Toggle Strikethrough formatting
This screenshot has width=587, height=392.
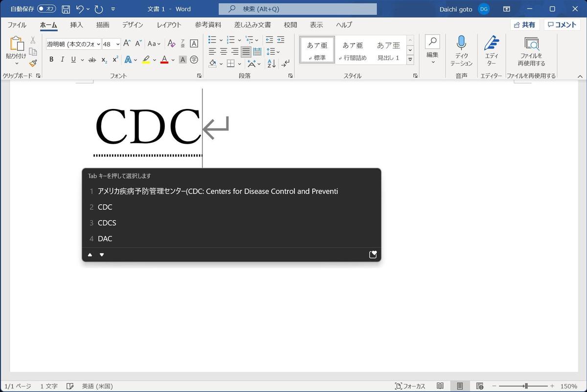pyautogui.click(x=92, y=60)
